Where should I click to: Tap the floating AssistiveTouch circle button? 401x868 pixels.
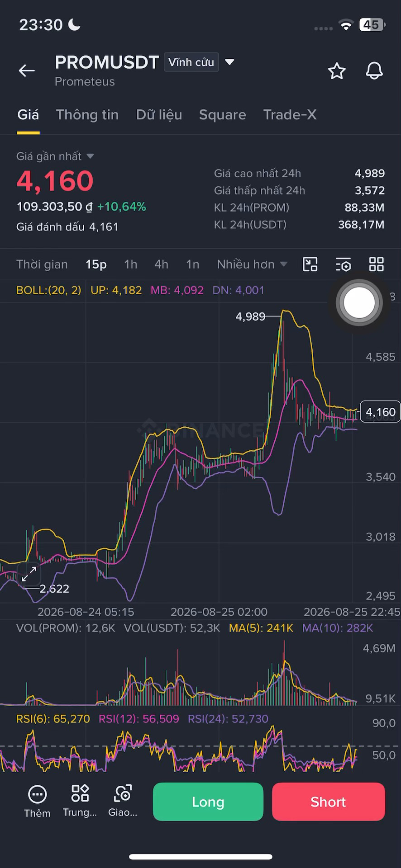[359, 302]
